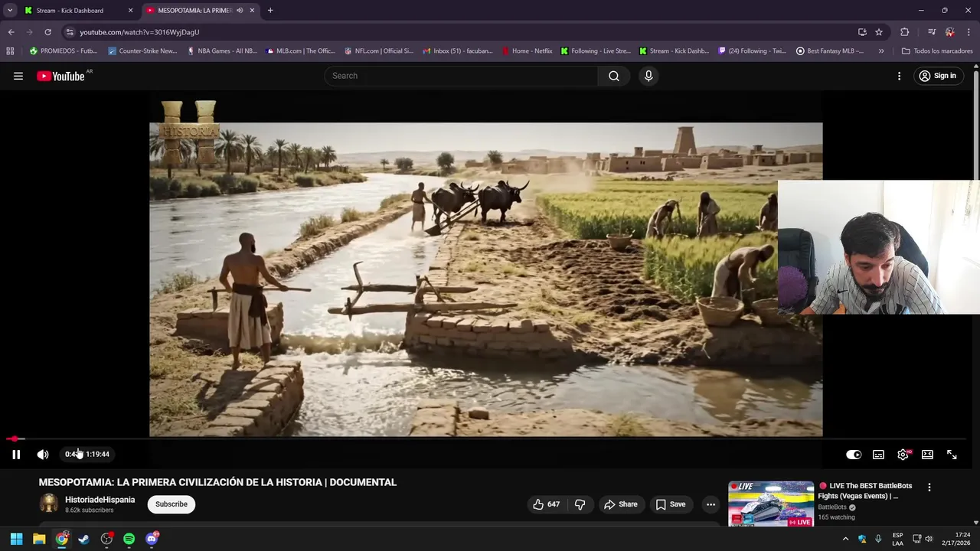Open the Chrome apps grid shortcut
The width and height of the screenshot is (980, 551).
point(10,51)
